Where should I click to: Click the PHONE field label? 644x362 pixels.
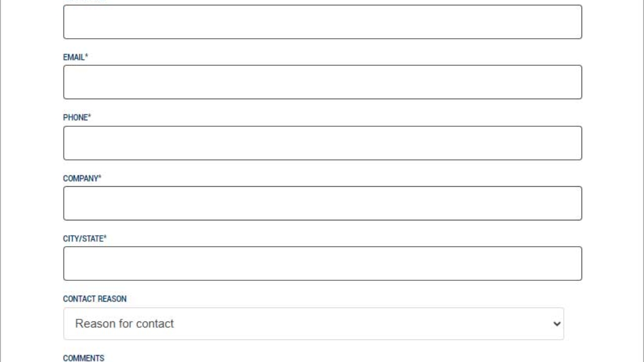[75, 118]
